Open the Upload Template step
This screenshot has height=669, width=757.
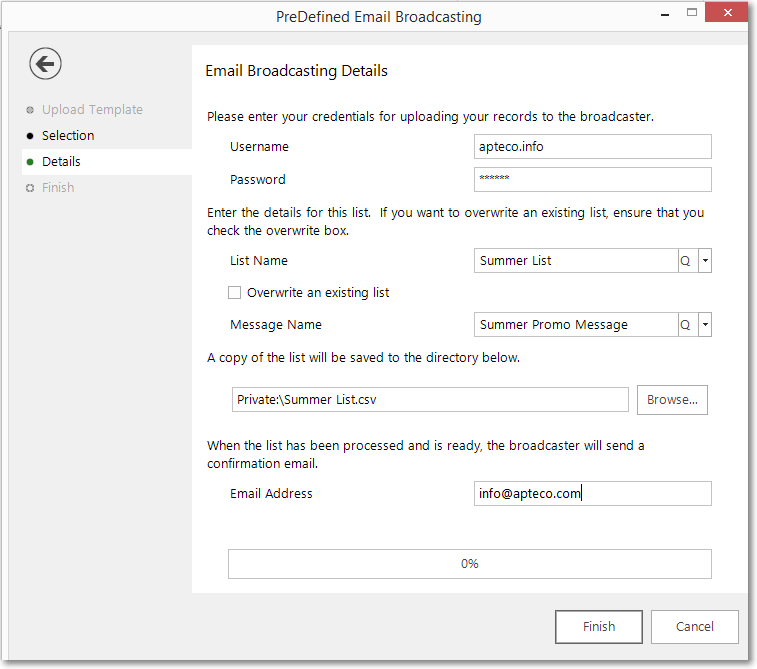coord(92,110)
